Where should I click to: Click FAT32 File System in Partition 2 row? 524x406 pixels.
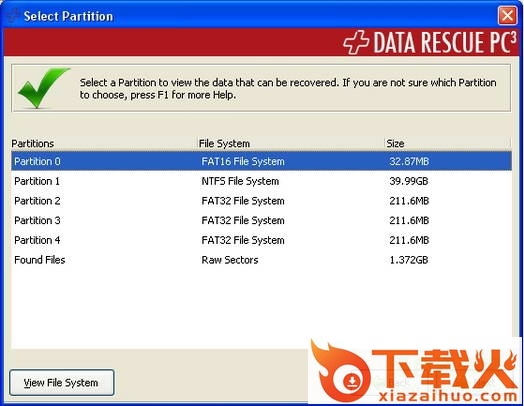(x=243, y=201)
